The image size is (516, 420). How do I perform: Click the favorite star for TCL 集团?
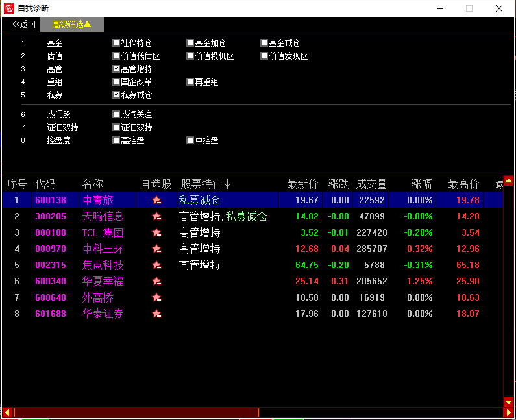coord(156,233)
